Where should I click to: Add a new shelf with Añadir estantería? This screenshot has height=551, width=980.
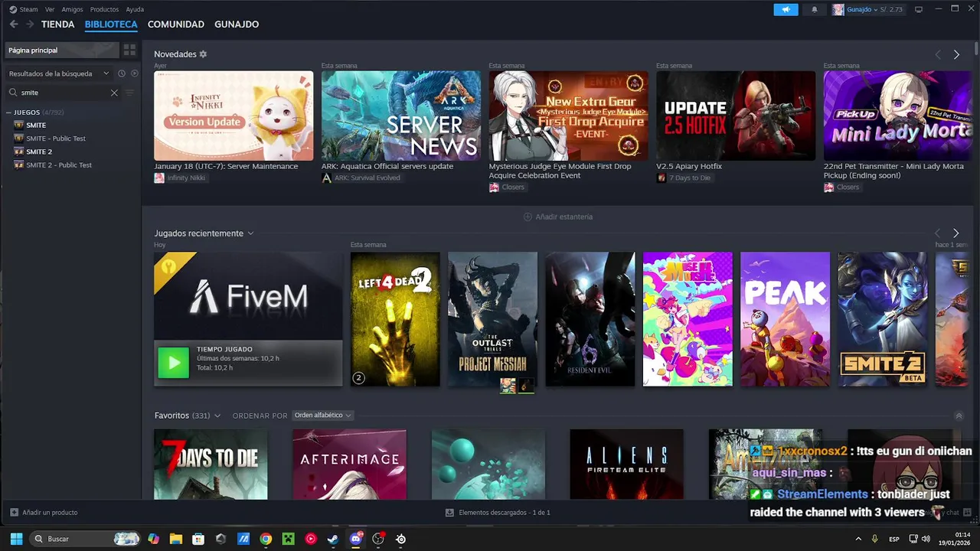558,217
